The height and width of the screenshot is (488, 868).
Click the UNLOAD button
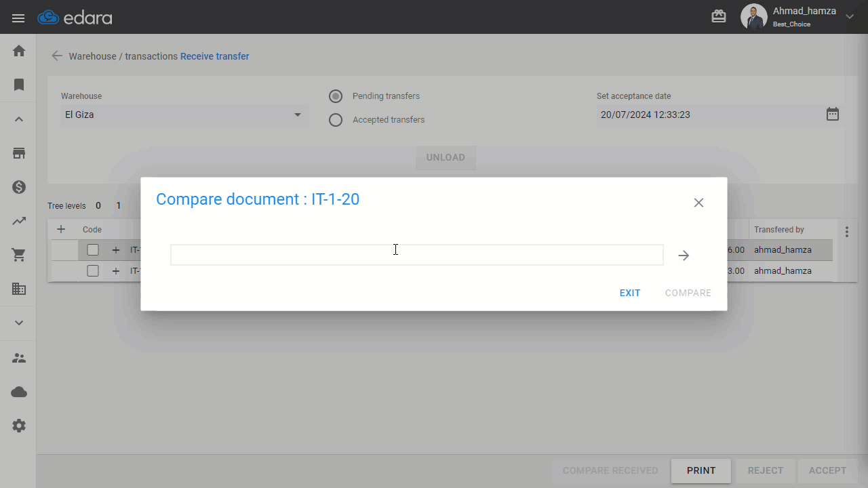pyautogui.click(x=446, y=157)
